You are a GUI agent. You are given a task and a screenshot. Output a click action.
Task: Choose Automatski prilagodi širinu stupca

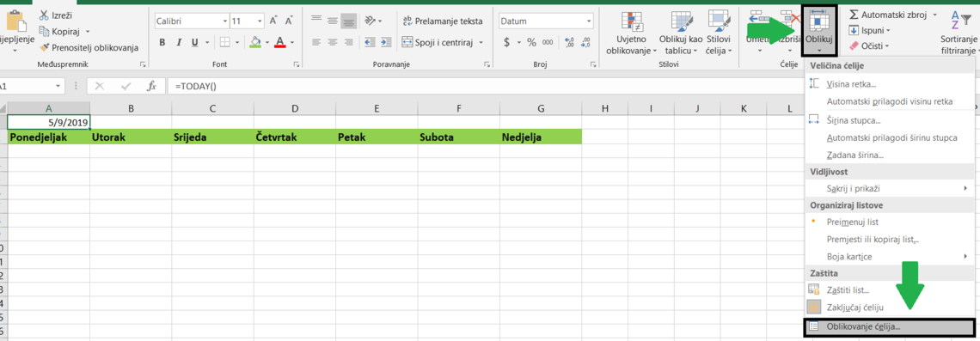pyautogui.click(x=890, y=138)
